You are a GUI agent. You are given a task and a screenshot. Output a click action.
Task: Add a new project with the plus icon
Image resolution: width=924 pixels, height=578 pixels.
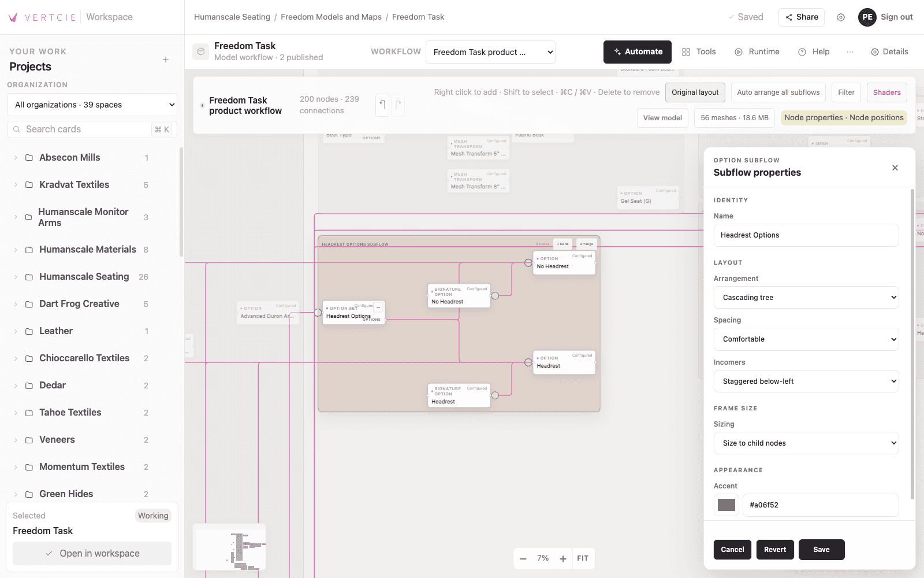pyautogui.click(x=166, y=60)
